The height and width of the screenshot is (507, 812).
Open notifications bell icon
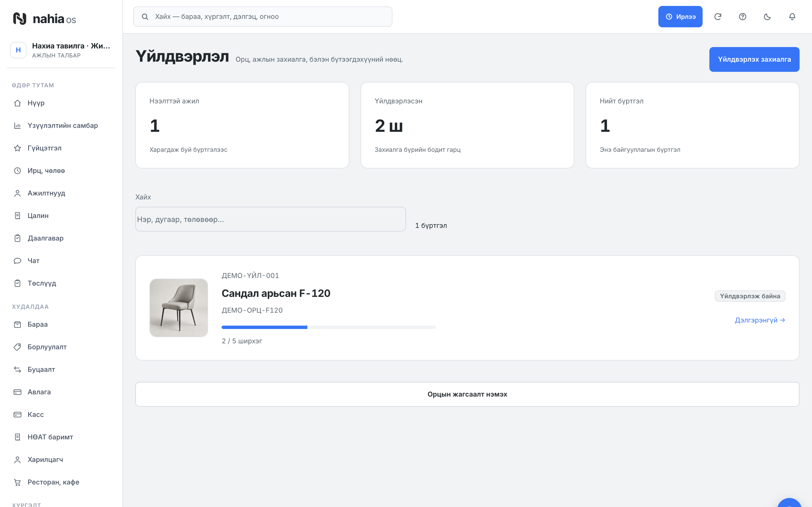point(792,17)
